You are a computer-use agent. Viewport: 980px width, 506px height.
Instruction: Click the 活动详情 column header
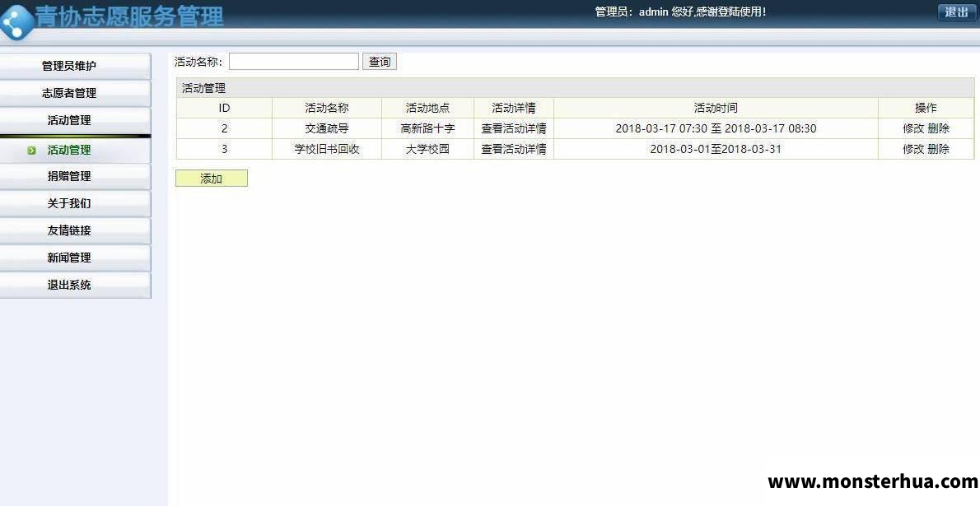click(x=514, y=108)
